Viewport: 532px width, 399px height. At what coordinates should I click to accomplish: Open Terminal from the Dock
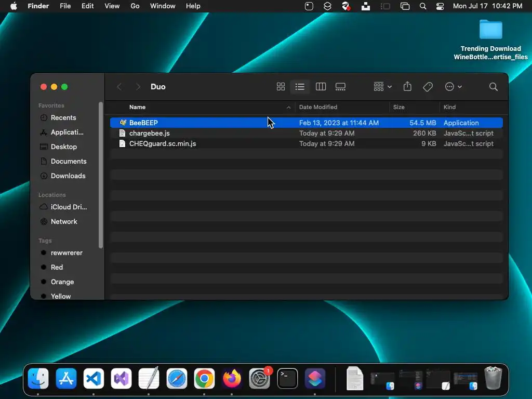287,378
